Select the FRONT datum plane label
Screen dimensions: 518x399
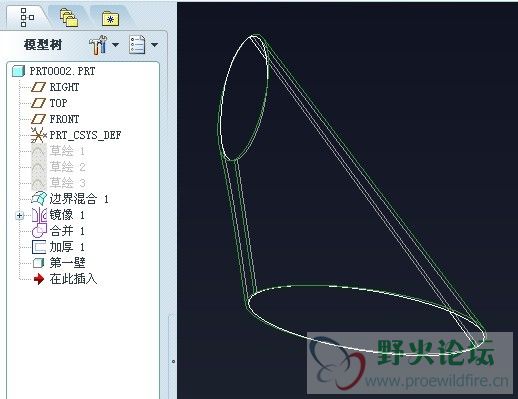tap(64, 119)
